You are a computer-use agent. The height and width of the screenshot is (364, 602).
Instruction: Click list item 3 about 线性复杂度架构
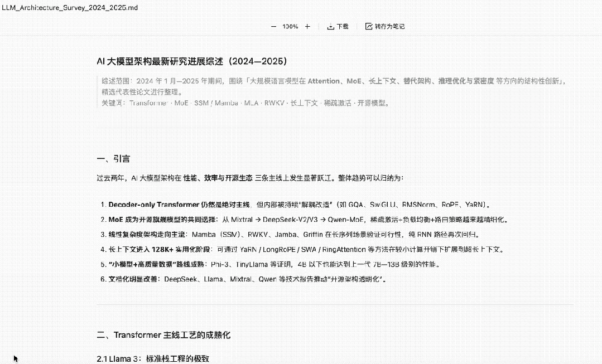pyautogui.click(x=290, y=235)
